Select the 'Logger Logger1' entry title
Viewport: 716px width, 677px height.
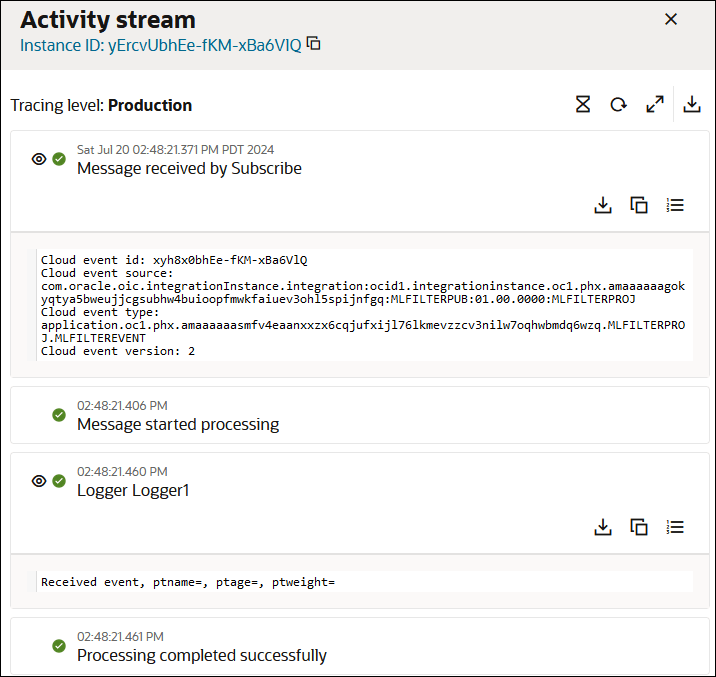point(133,491)
